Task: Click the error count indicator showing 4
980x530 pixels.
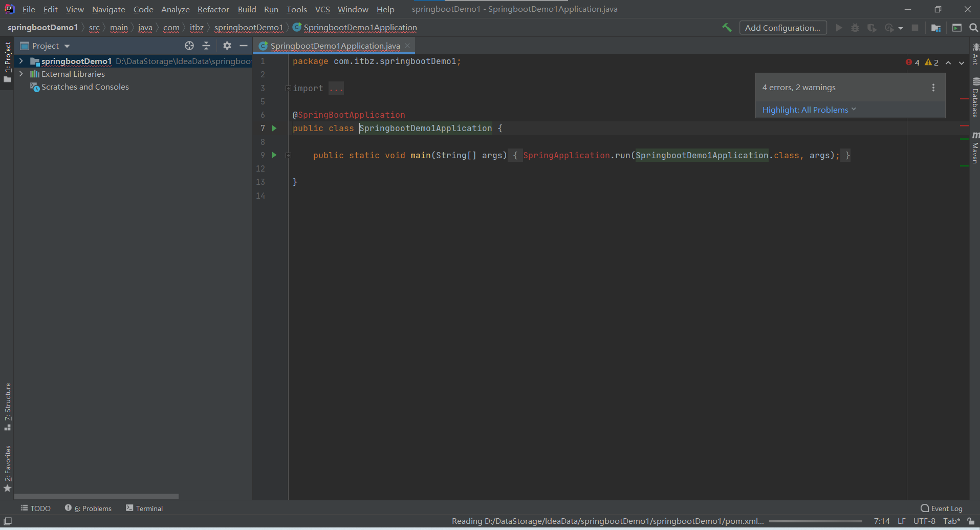Action: coord(912,62)
